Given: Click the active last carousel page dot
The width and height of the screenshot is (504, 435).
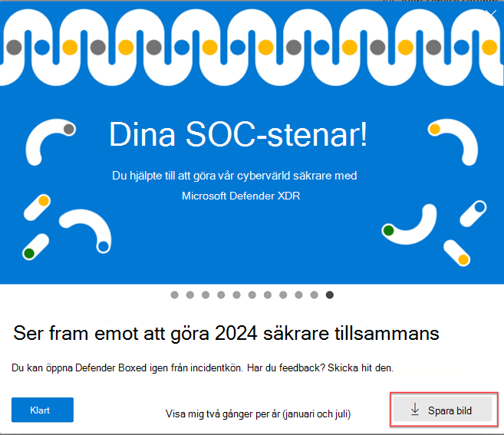Looking at the screenshot, I should (x=330, y=295).
